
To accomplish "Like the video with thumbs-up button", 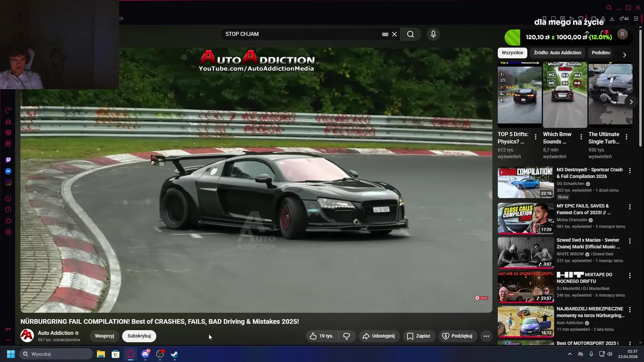I will coord(321,336).
